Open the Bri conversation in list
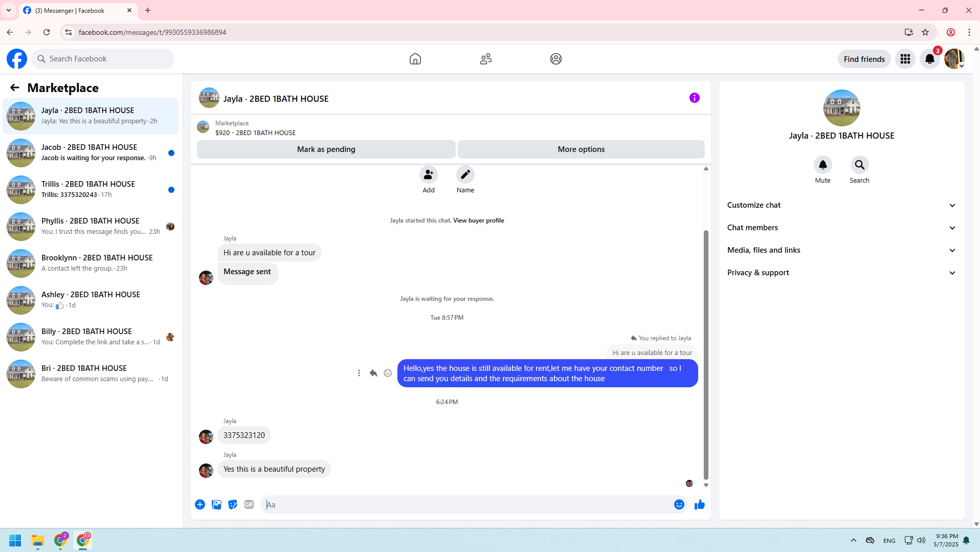980x552 pixels. click(91, 374)
